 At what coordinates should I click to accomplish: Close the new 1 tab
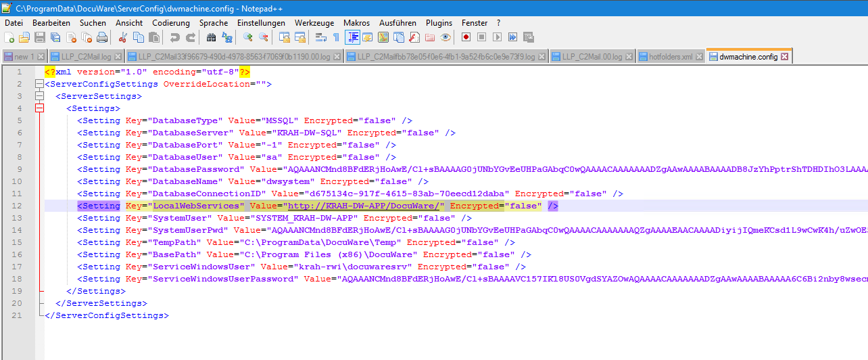tap(41, 57)
